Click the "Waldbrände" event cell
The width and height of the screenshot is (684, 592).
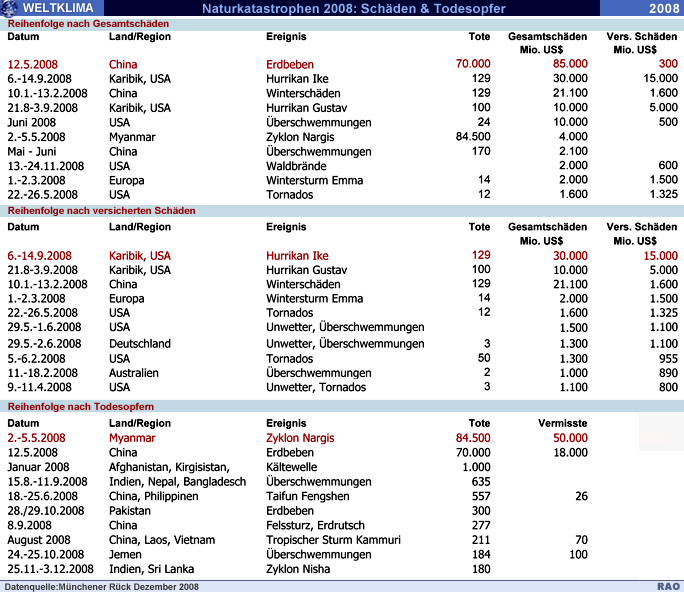pyautogui.click(x=296, y=166)
